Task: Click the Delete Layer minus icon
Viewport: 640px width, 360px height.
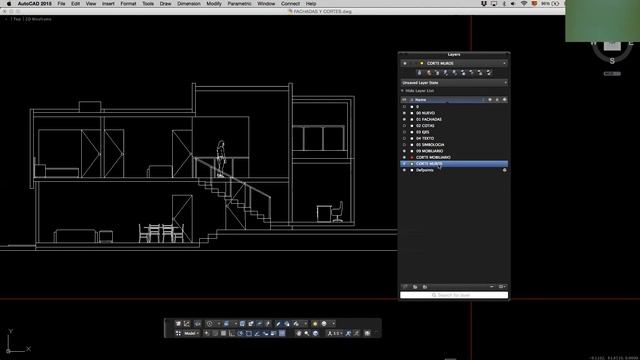Action: pyautogui.click(x=492, y=287)
